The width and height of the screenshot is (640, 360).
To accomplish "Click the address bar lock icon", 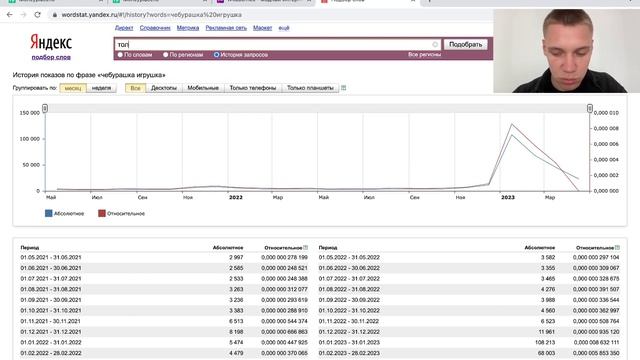I will 54,15.
